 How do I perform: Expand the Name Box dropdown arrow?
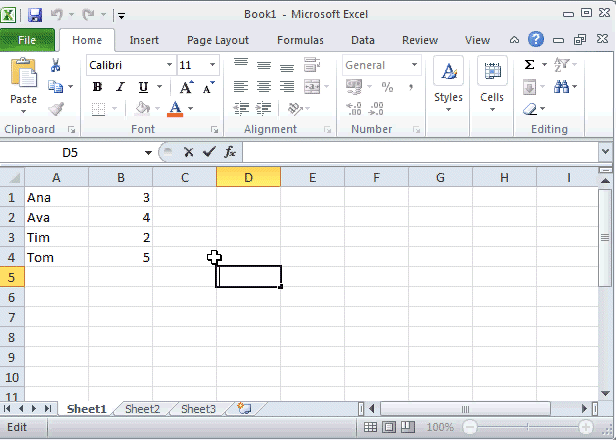(x=148, y=152)
